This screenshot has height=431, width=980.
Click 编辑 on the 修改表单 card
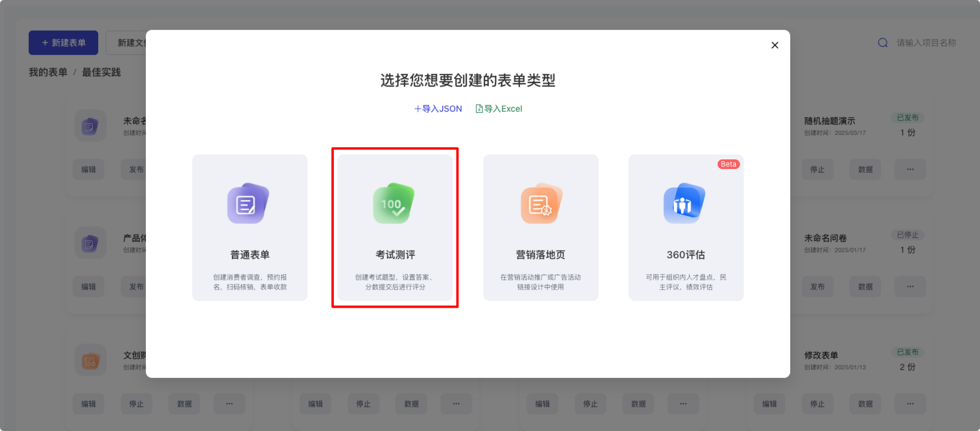770,404
